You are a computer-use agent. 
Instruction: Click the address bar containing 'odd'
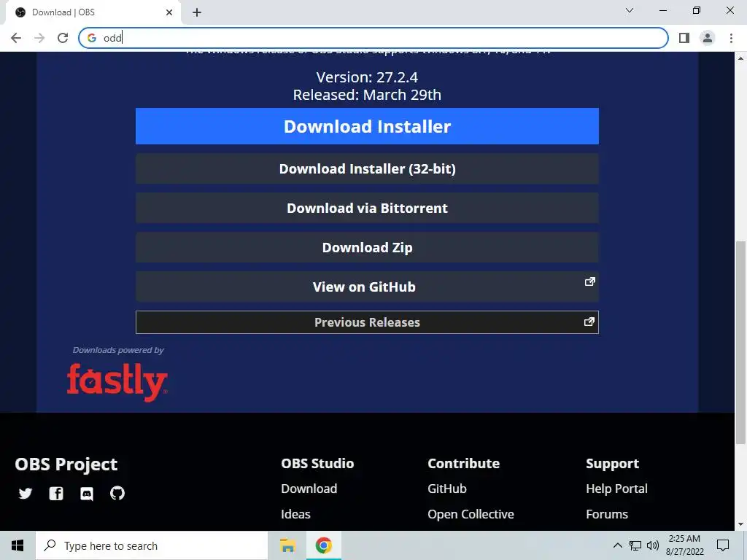pyautogui.click(x=373, y=38)
